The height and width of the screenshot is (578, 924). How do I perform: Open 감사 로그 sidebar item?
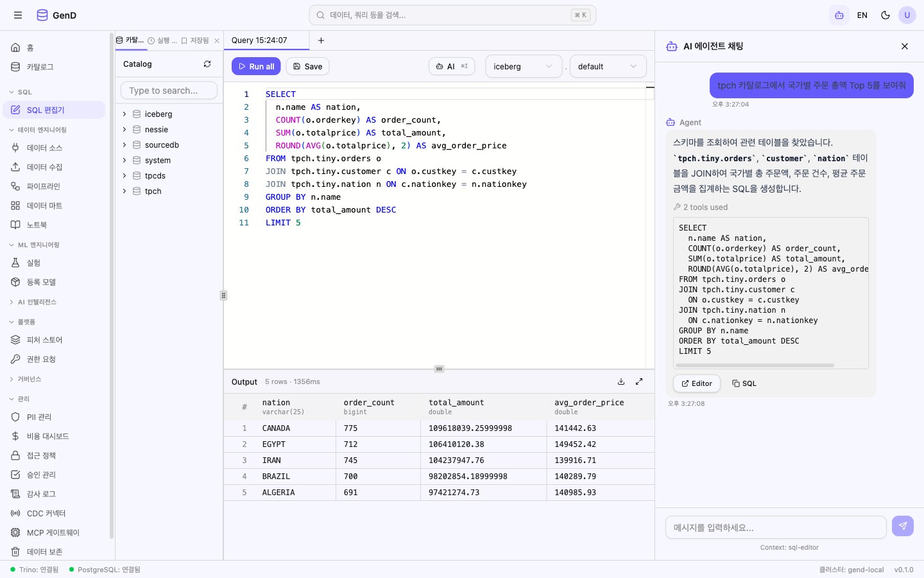pos(54,494)
